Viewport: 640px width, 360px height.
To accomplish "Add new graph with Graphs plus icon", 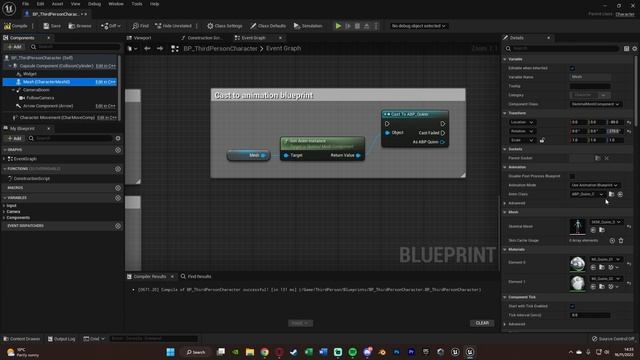I will (x=118, y=150).
